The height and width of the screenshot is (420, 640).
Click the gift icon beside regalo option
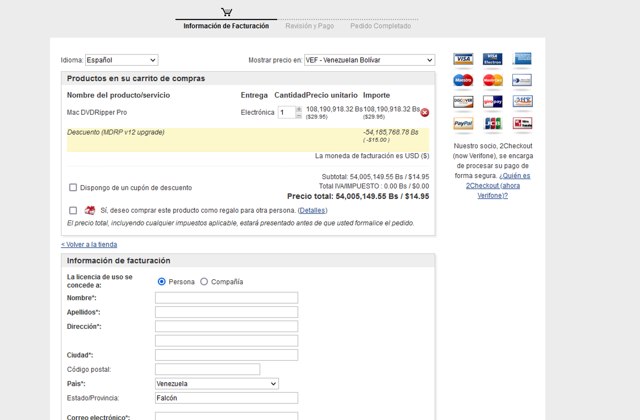(x=90, y=210)
